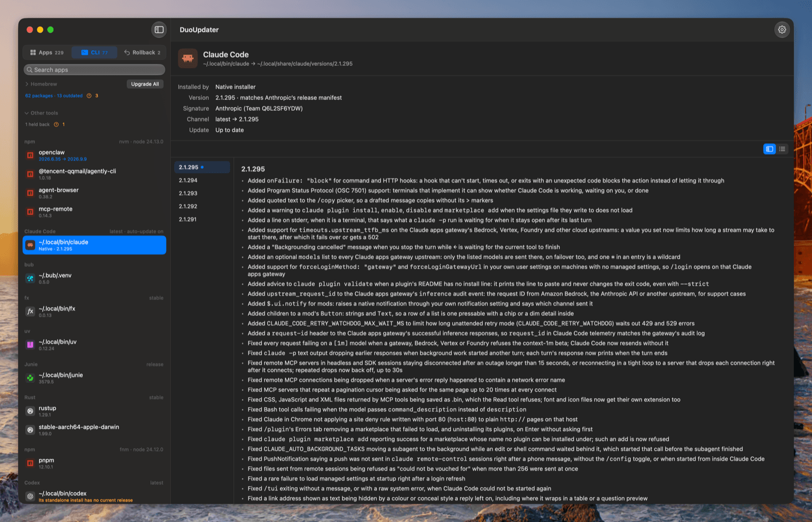Click the fx icon beside ~/.local/bin/fx

pos(30,311)
